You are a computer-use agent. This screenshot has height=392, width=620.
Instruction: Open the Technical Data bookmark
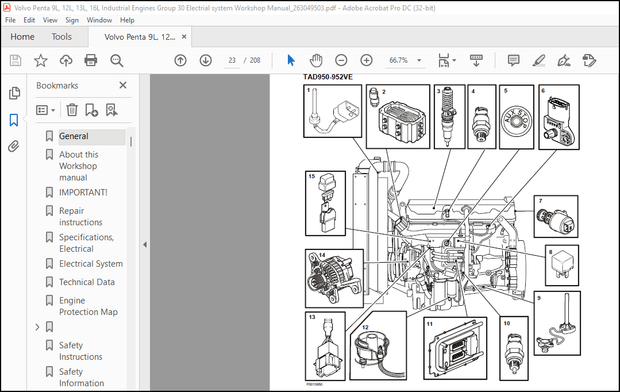click(x=87, y=282)
